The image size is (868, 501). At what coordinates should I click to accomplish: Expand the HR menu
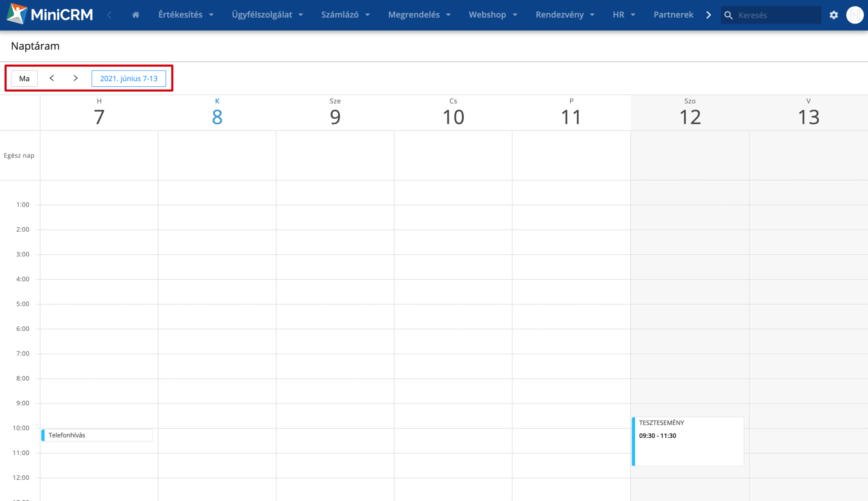tap(624, 14)
